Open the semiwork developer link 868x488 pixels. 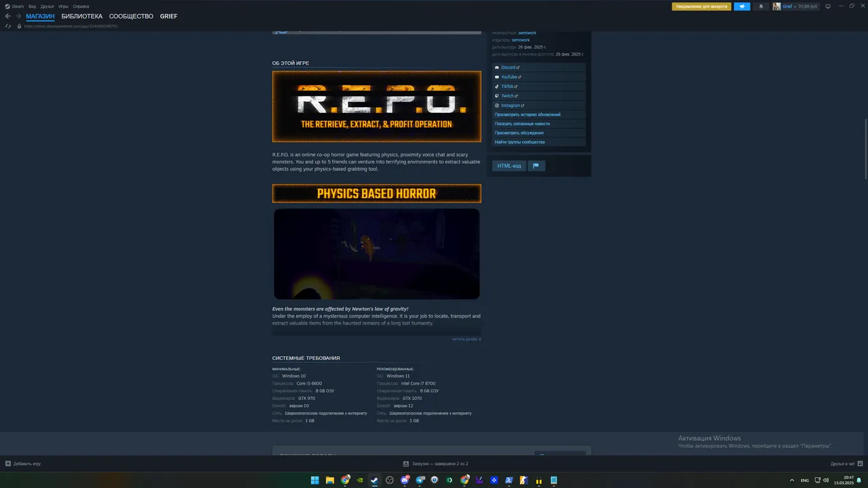coord(527,33)
